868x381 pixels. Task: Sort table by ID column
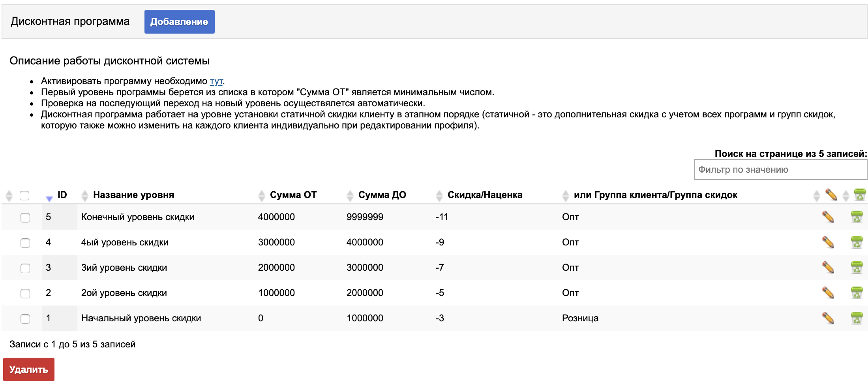pos(62,195)
